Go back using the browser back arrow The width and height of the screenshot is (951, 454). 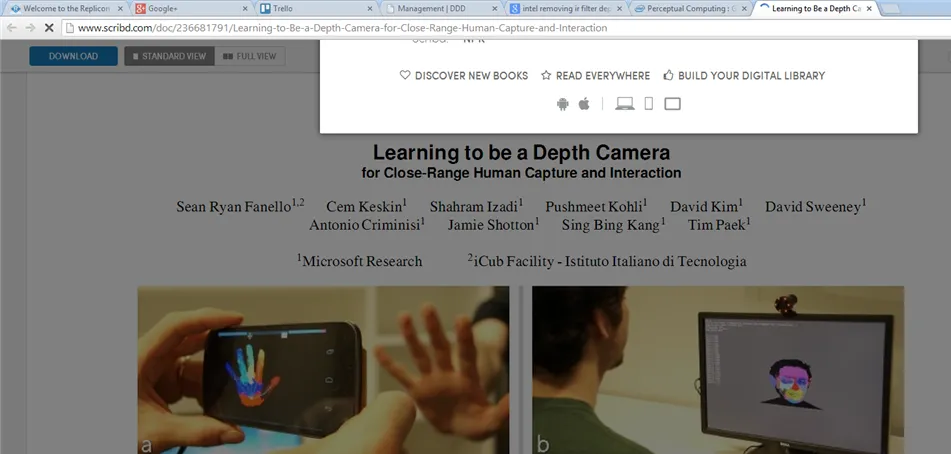(11, 28)
